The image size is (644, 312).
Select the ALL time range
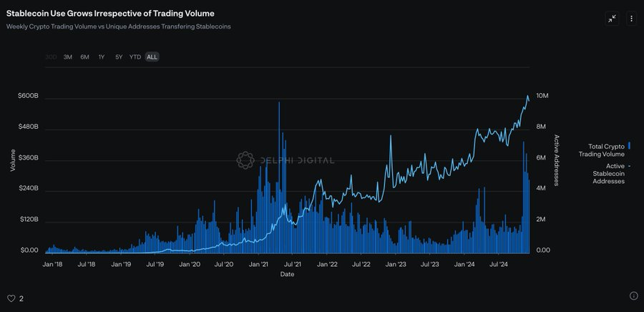(x=152, y=57)
